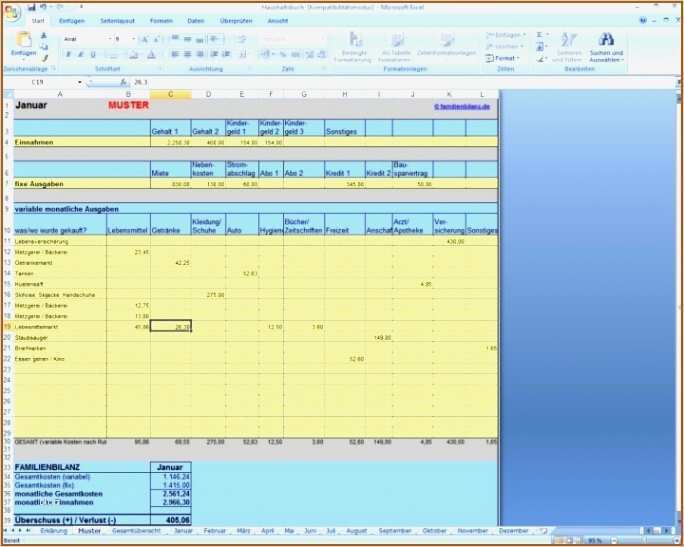
Task: Align cell text to the right
Action: (x=200, y=54)
